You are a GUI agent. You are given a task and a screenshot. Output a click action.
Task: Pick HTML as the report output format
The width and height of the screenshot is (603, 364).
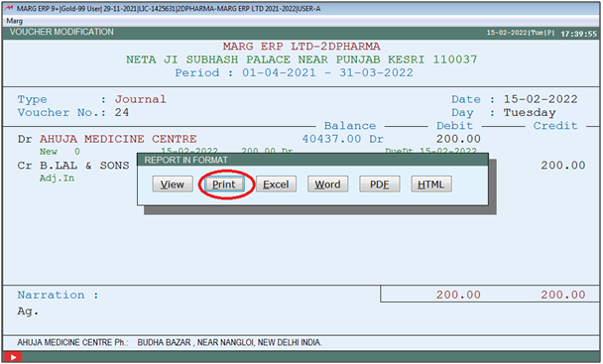431,184
